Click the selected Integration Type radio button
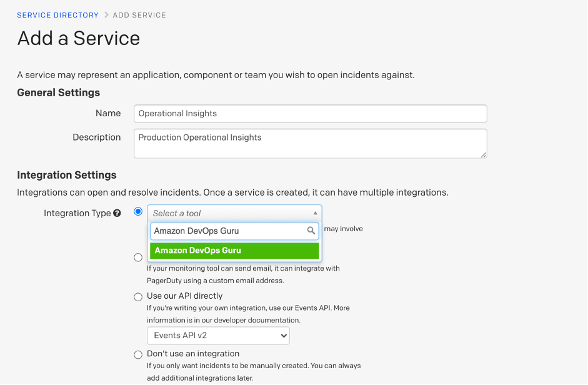 (138, 211)
